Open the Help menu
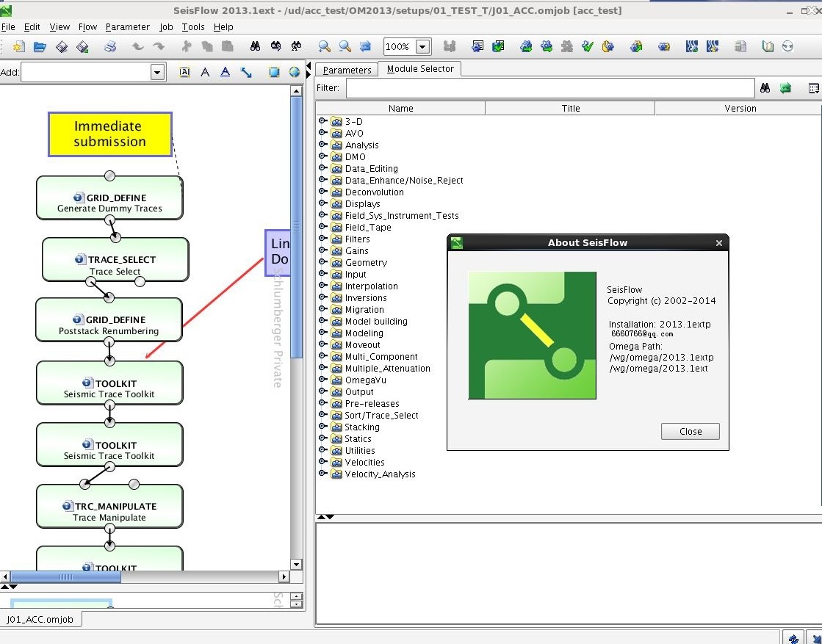The height and width of the screenshot is (644, 822). point(223,26)
